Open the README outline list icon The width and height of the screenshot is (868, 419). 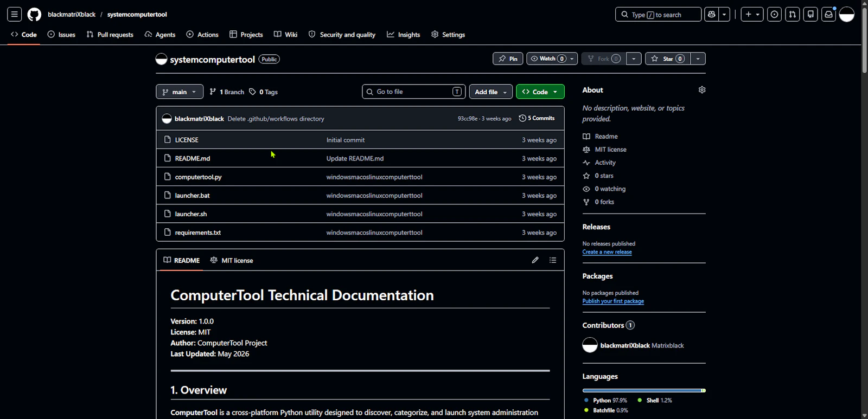pos(553,260)
